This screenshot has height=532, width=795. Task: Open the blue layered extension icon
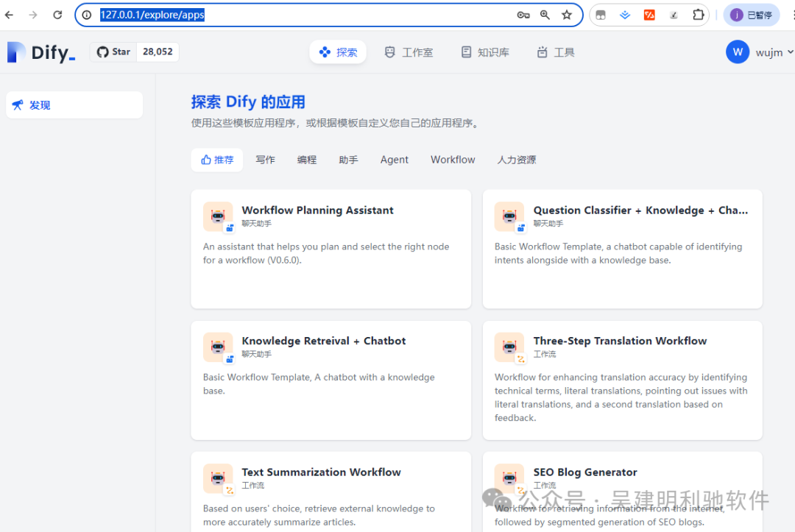(x=625, y=15)
